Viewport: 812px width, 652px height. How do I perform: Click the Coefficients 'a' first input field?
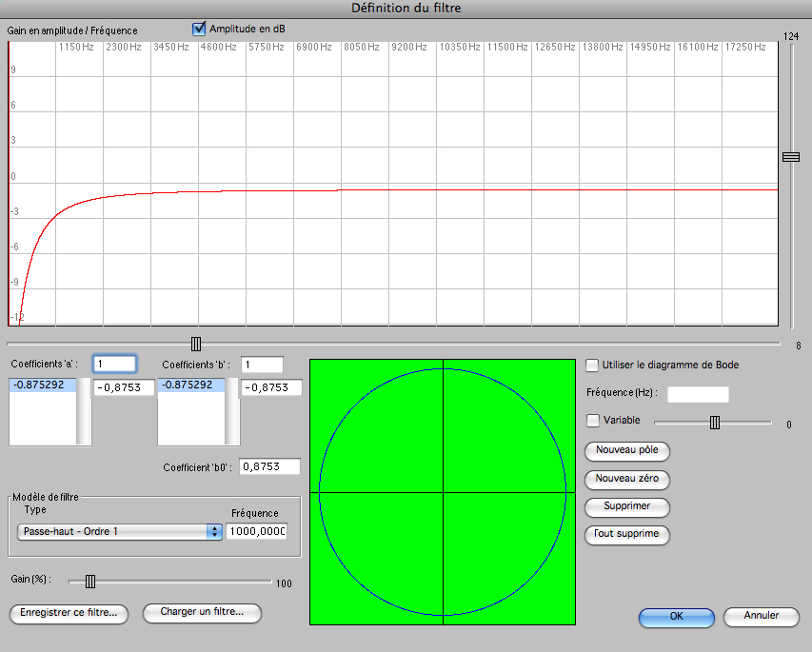pyautogui.click(x=114, y=364)
